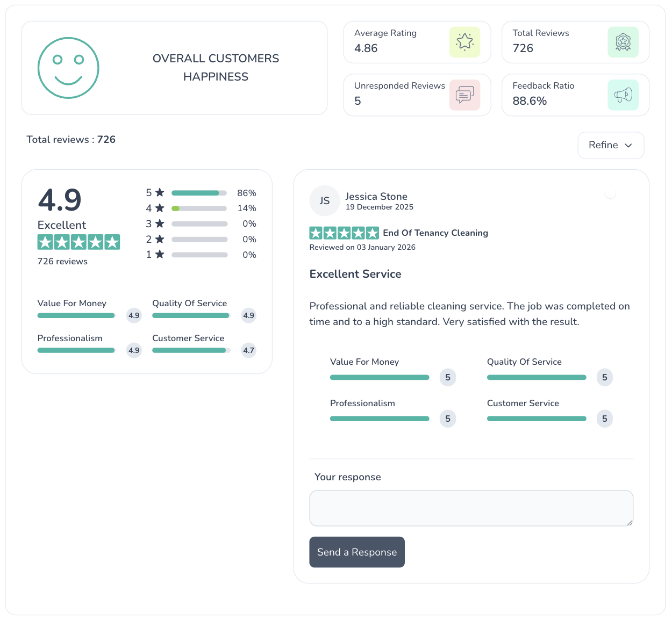Click the star icon in the 5 star row

click(x=160, y=192)
